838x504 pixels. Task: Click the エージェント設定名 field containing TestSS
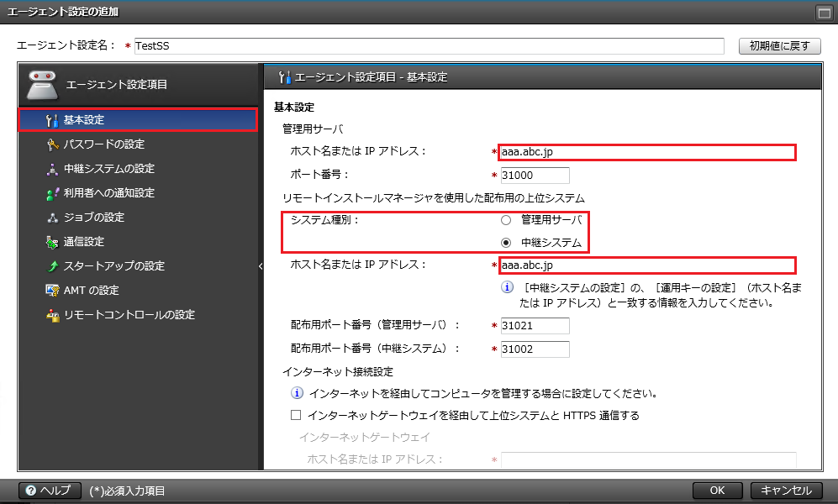[x=429, y=46]
